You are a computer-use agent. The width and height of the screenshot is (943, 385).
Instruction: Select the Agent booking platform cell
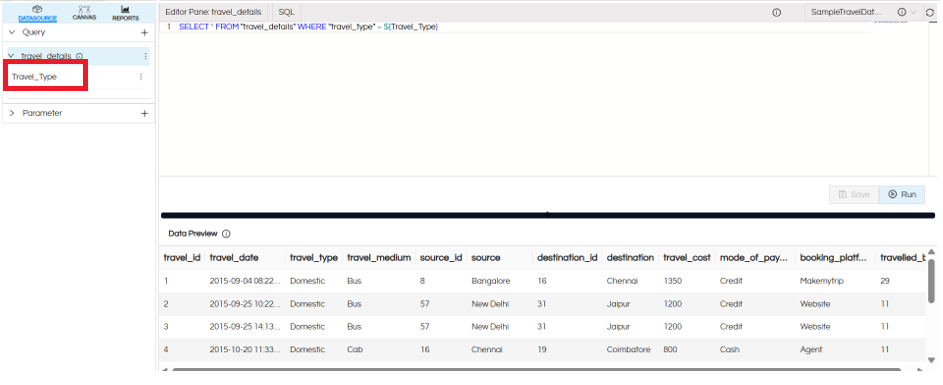click(811, 350)
